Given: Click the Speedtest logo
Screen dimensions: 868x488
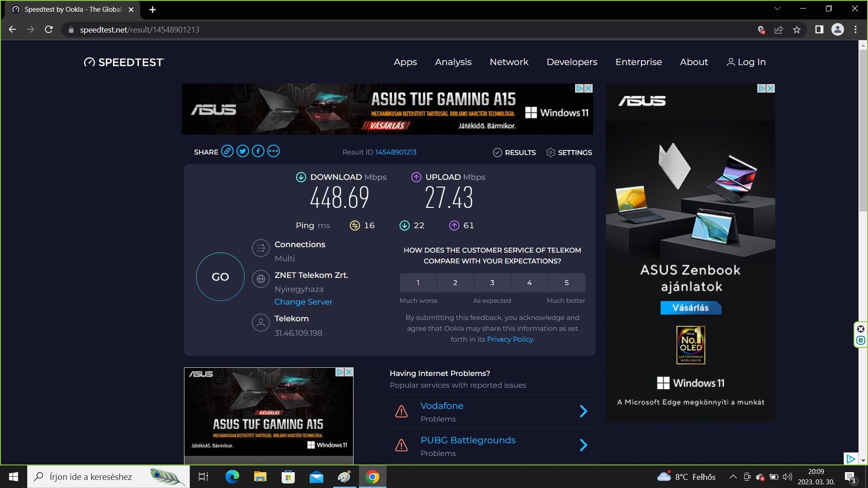Looking at the screenshot, I should click(x=124, y=62).
